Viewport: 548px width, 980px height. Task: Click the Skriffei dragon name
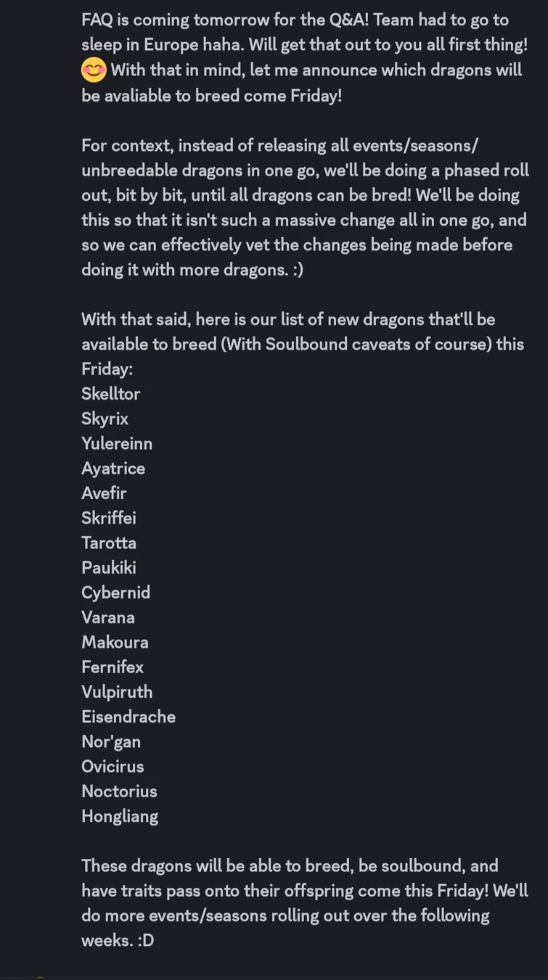[109, 518]
